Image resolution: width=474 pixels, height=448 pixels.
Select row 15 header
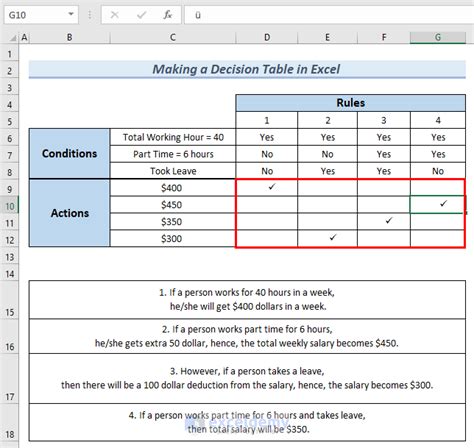point(9,300)
